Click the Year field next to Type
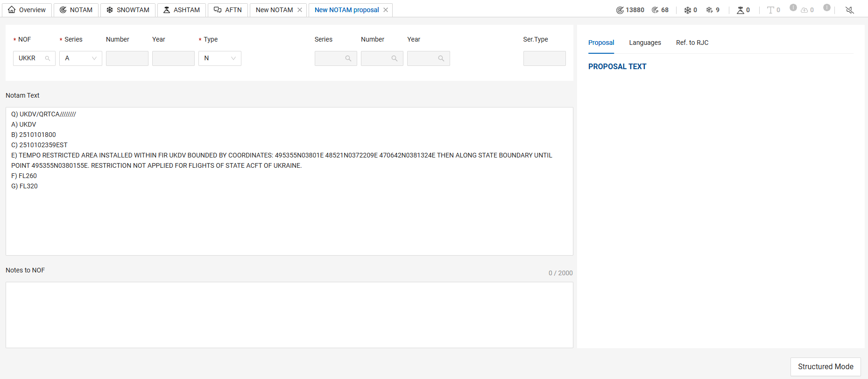Screen dimensions: 868x379 (173, 58)
